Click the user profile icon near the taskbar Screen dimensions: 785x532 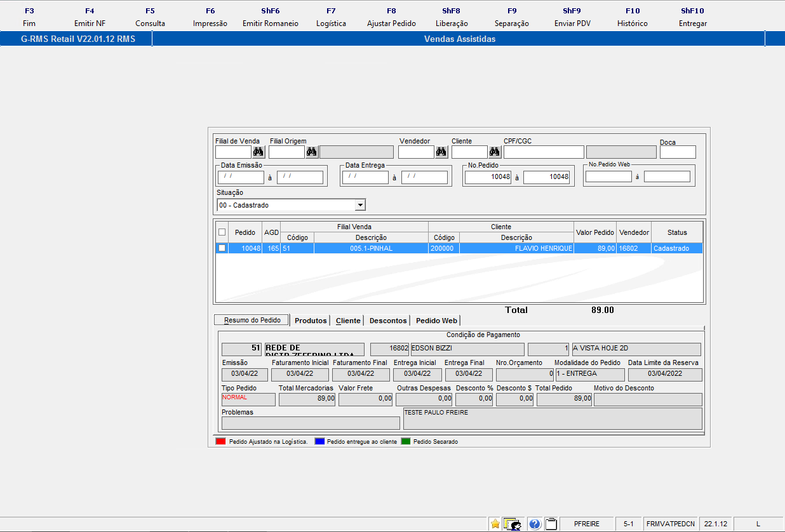coord(513,523)
